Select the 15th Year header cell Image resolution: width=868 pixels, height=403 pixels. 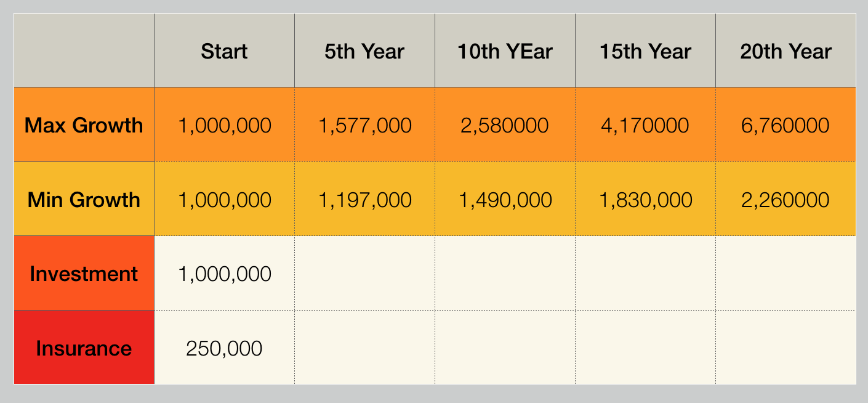[x=645, y=51]
